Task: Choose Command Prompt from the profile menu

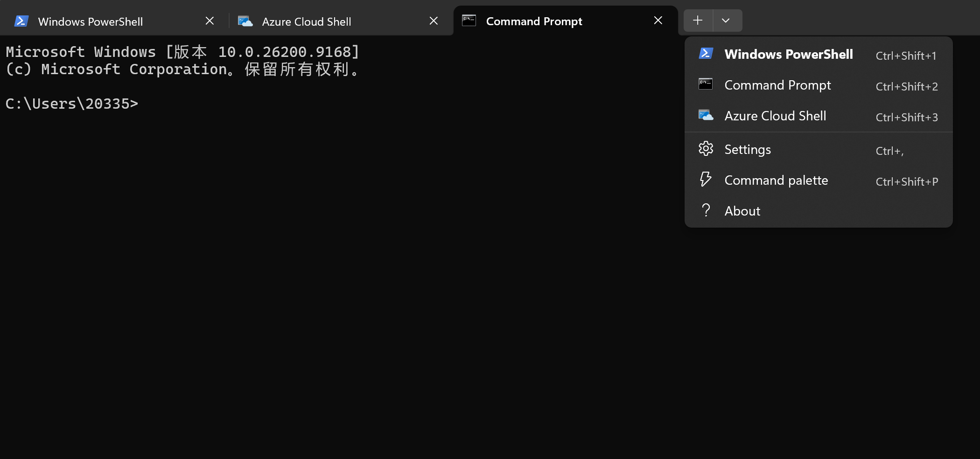Action: coord(819,85)
